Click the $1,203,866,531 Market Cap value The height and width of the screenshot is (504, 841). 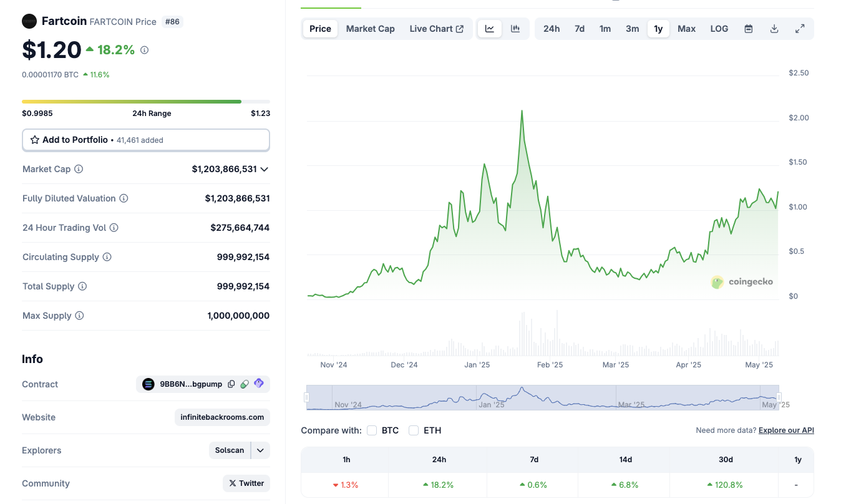(225, 169)
